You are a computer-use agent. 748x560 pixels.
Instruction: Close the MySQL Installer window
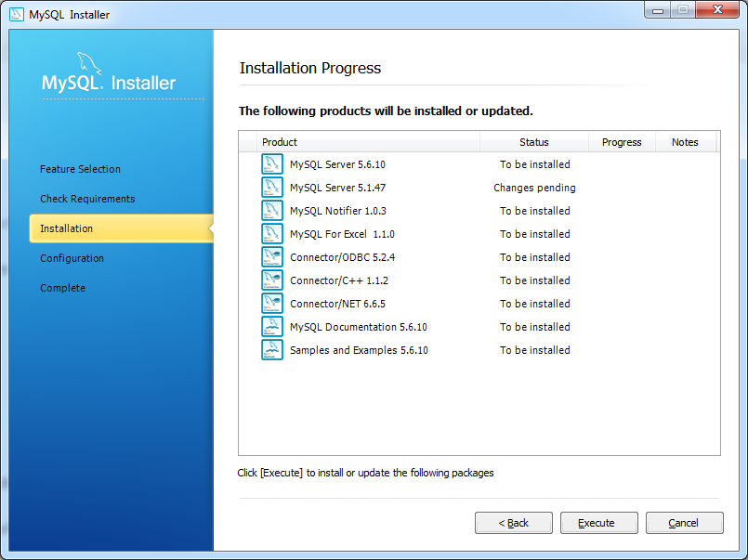point(717,10)
